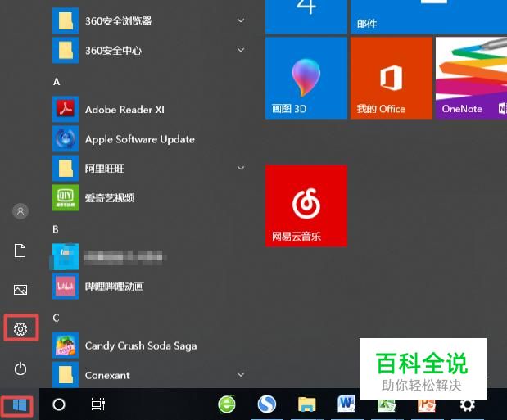Expand the 阿里旺旺 folder chevron
The image size is (507, 420).
click(241, 168)
